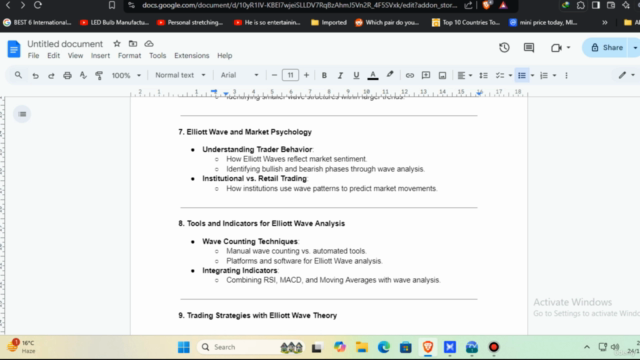
Task: Open the zoom 100% dropdown
Action: click(126, 76)
